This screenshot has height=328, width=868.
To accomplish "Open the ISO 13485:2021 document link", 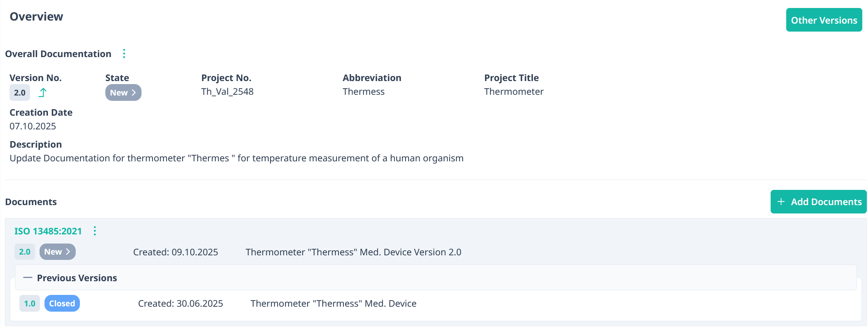I will point(48,231).
